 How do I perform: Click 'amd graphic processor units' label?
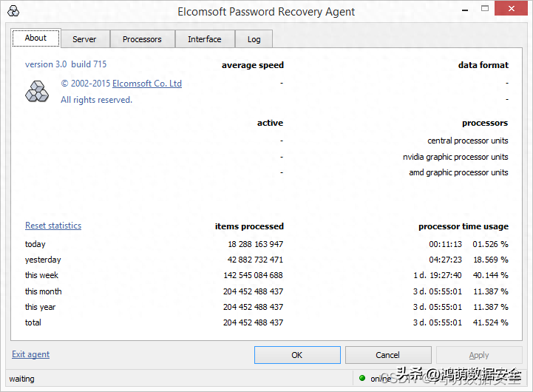[x=458, y=173]
